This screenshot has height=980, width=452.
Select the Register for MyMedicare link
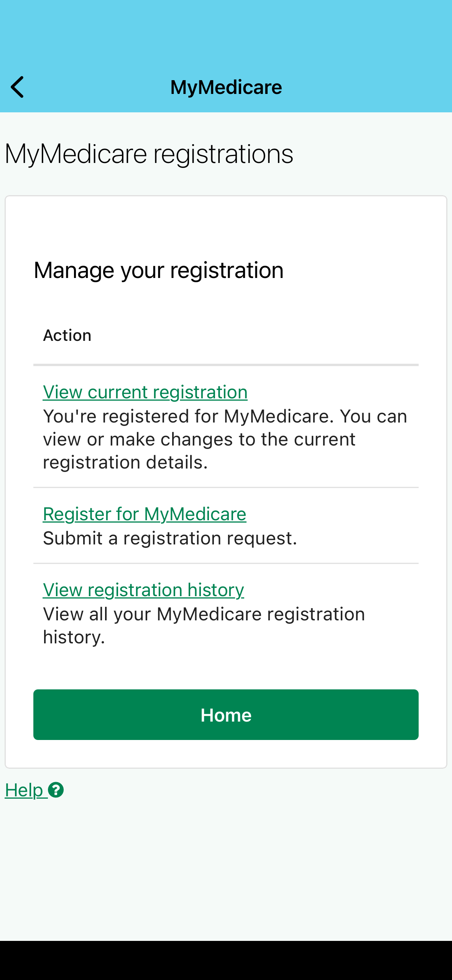coord(144,514)
